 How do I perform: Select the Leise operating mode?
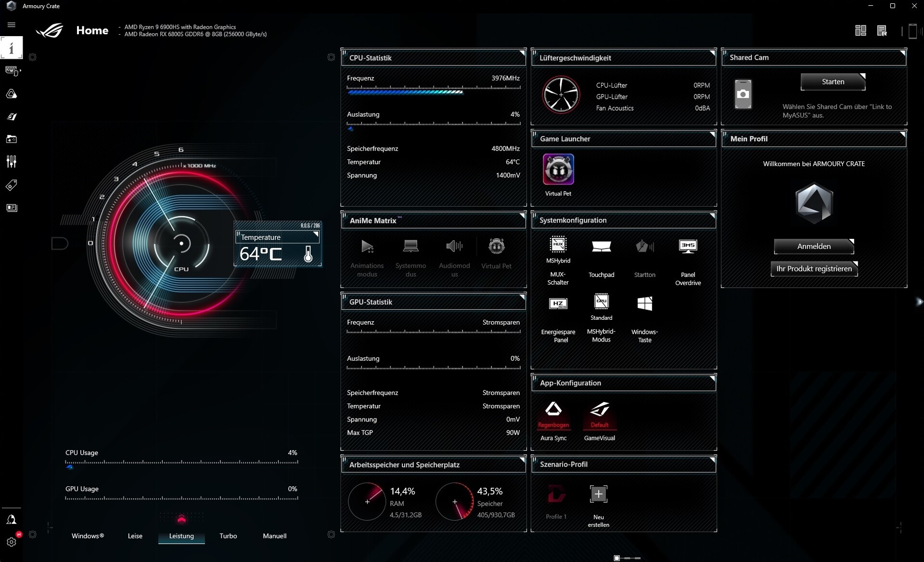tap(135, 536)
